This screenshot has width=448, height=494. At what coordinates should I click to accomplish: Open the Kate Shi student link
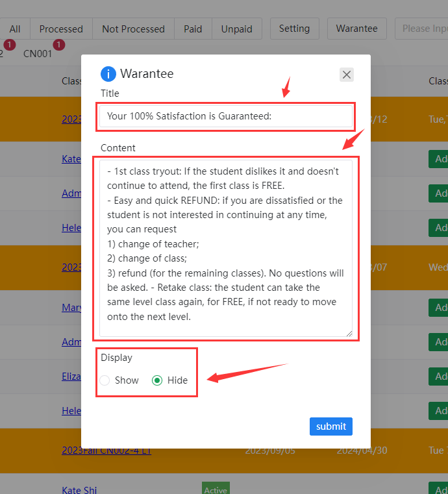pos(79,489)
